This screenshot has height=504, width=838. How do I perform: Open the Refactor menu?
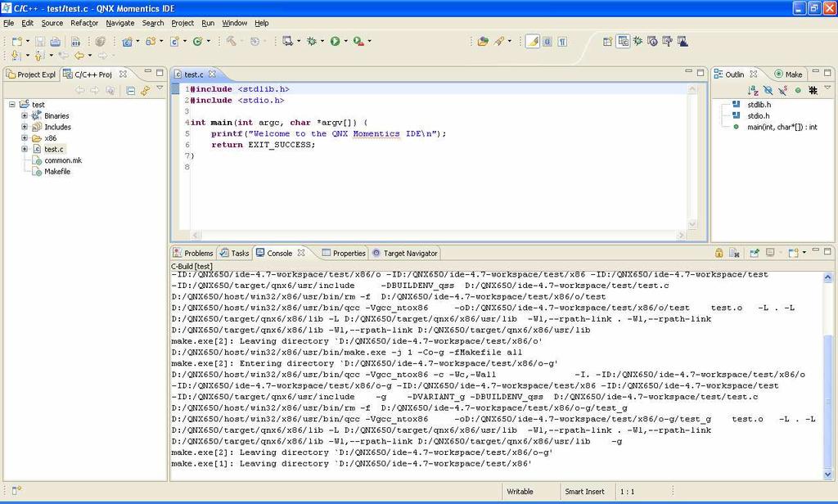pos(84,23)
